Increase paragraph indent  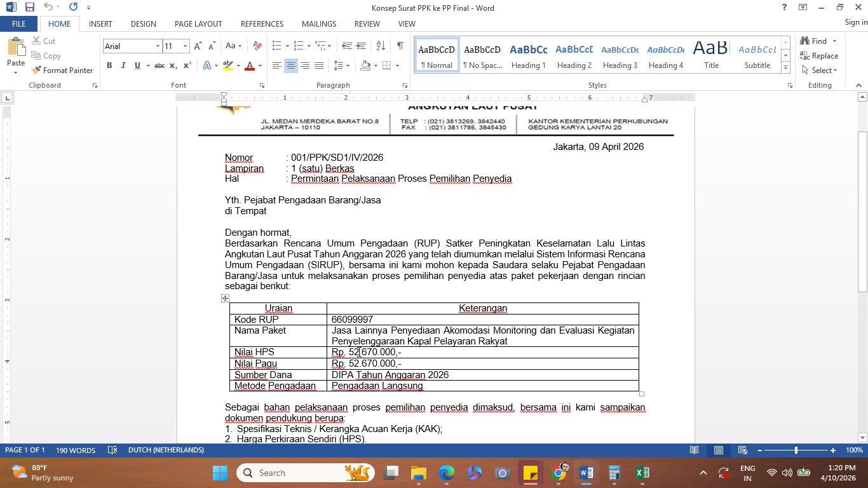[x=361, y=46]
